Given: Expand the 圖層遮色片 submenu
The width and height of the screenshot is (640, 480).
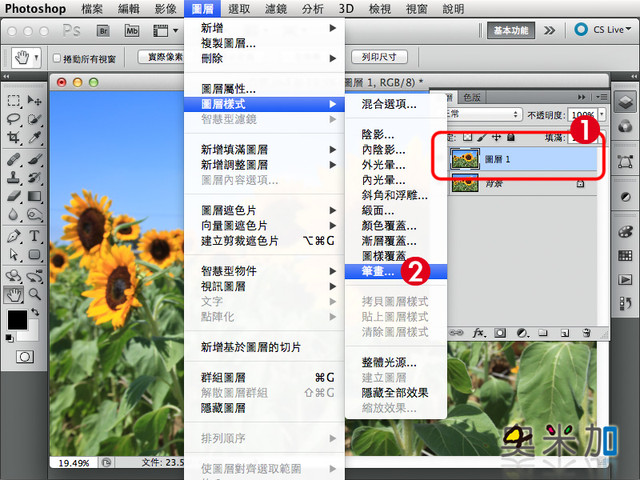Looking at the screenshot, I should [264, 210].
